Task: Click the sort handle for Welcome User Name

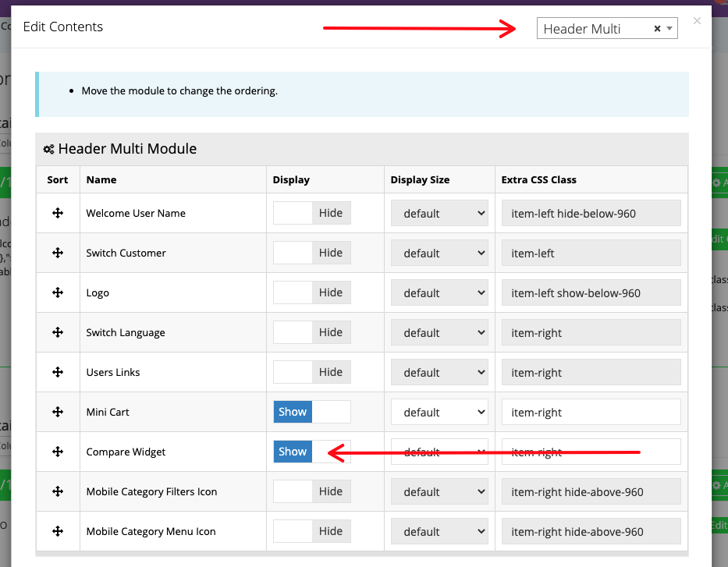Action: click(x=58, y=213)
